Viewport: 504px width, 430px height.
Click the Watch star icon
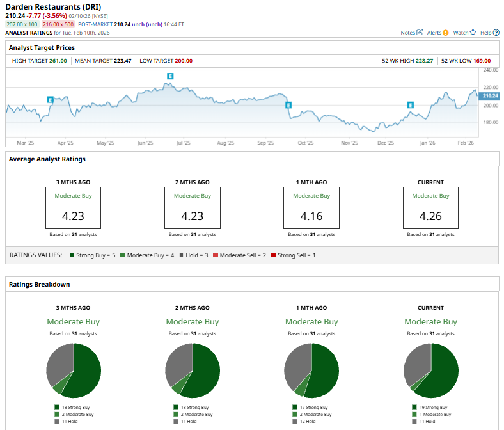pos(473,33)
